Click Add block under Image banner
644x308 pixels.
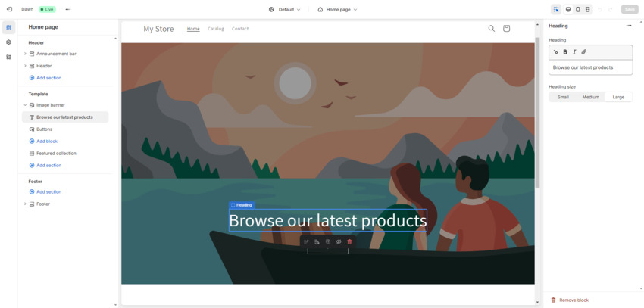tap(43, 142)
